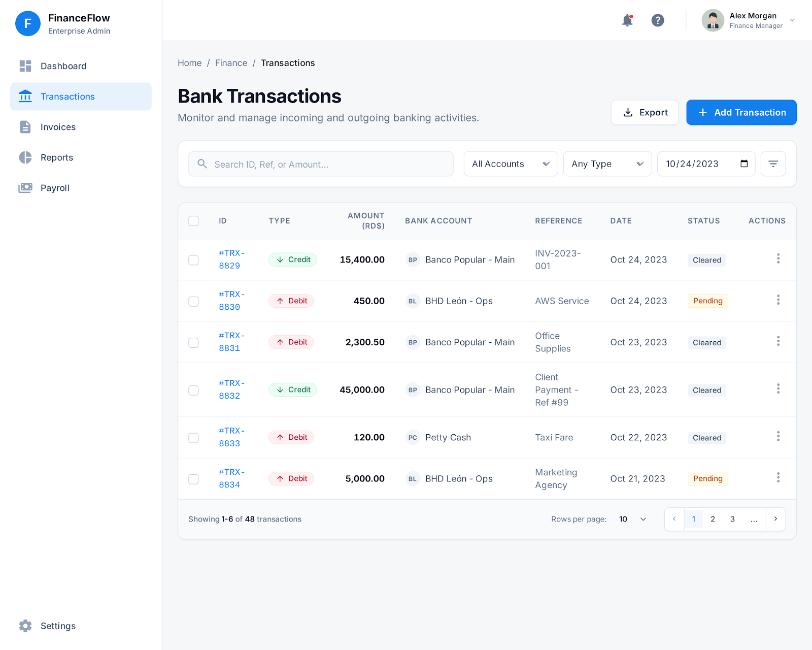
Task: Open actions menu for transaction #TRX-8829
Action: (777, 259)
